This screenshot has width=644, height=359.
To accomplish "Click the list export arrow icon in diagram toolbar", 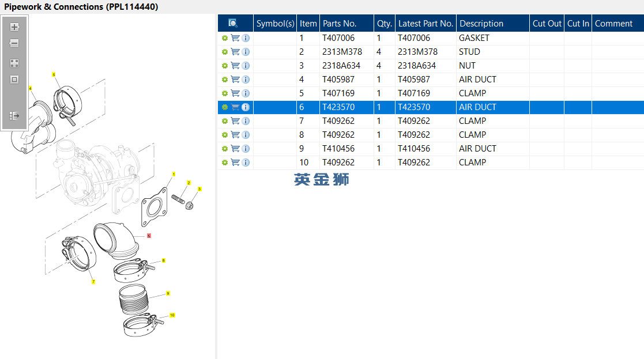I will [x=14, y=116].
